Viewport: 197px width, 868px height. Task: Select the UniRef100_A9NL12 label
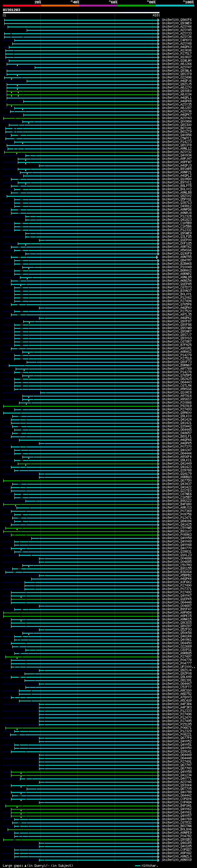pos(177,149)
